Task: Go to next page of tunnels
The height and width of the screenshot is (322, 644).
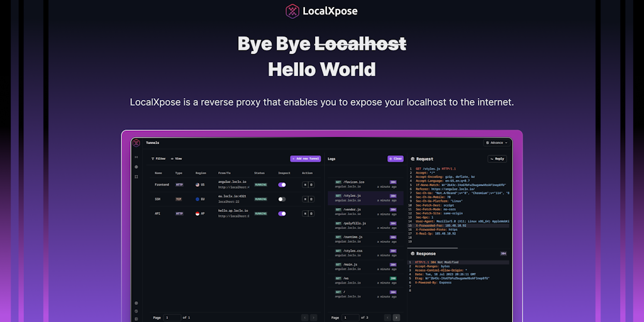Action: 313,318
